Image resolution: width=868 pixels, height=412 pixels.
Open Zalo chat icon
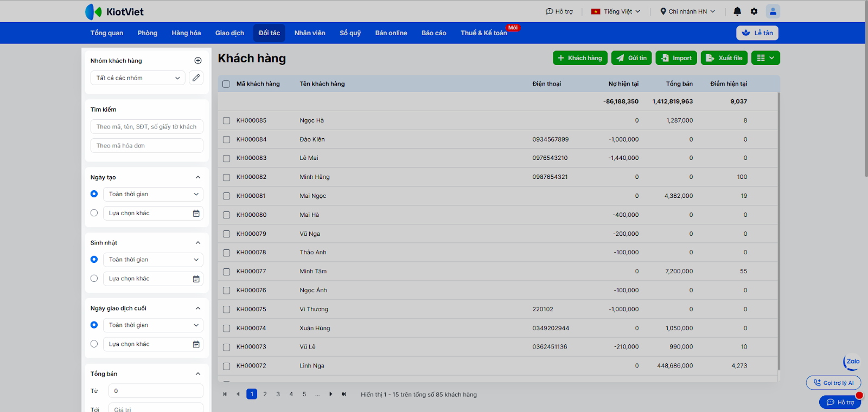[x=852, y=362]
